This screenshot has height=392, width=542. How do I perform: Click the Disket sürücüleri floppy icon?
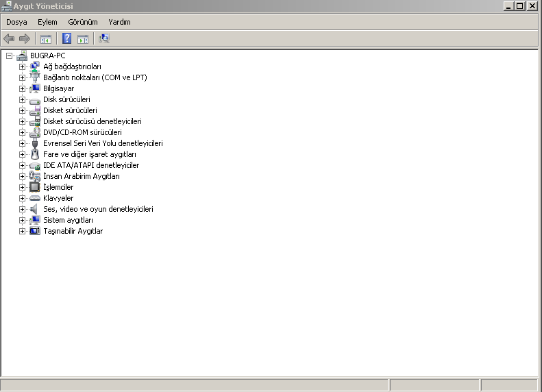(x=34, y=110)
